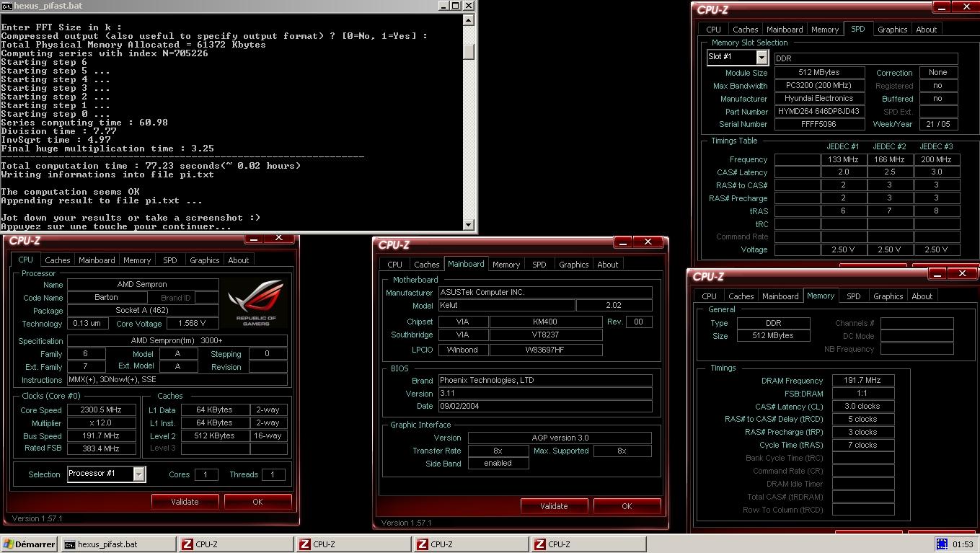Click the KM400 chipset field

(545, 322)
